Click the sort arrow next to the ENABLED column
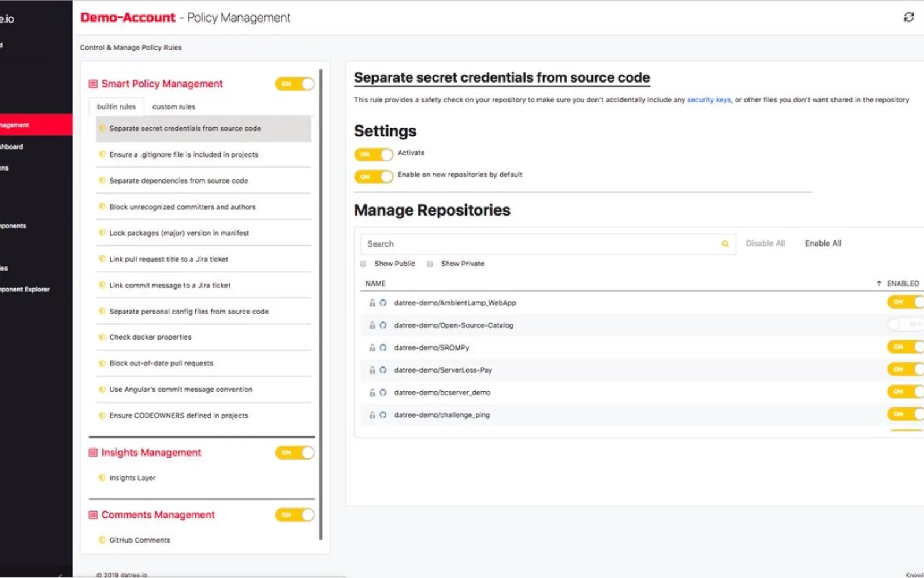The height and width of the screenshot is (578, 924). (x=879, y=284)
